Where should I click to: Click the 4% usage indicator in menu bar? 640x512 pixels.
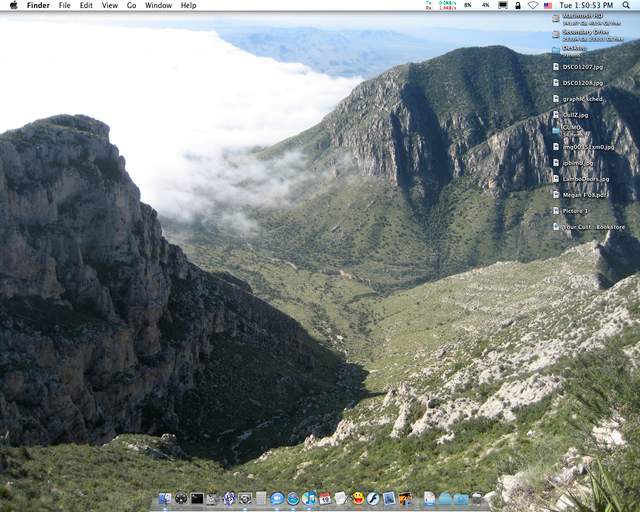pyautogui.click(x=485, y=5)
